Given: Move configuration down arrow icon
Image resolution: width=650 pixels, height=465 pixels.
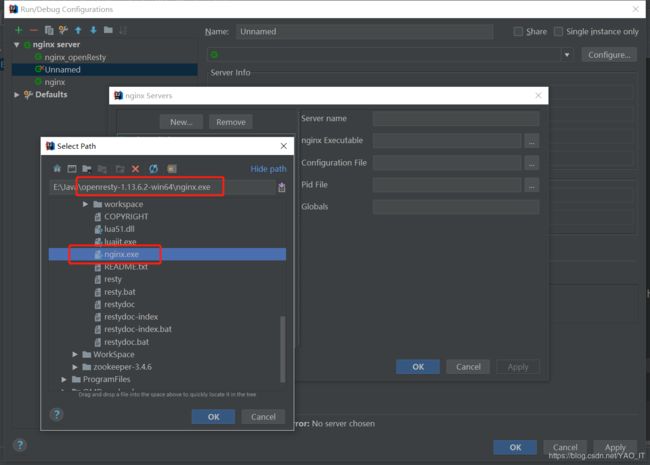Looking at the screenshot, I should pyautogui.click(x=93, y=30).
